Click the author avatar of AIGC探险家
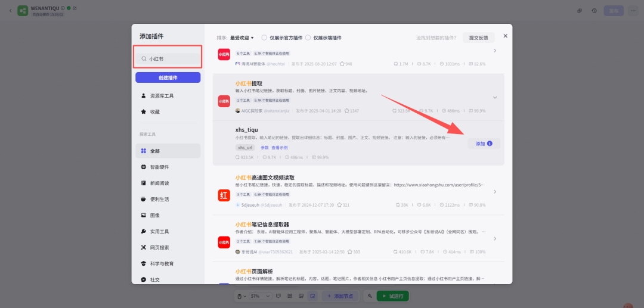The width and height of the screenshot is (644, 308). (237, 111)
